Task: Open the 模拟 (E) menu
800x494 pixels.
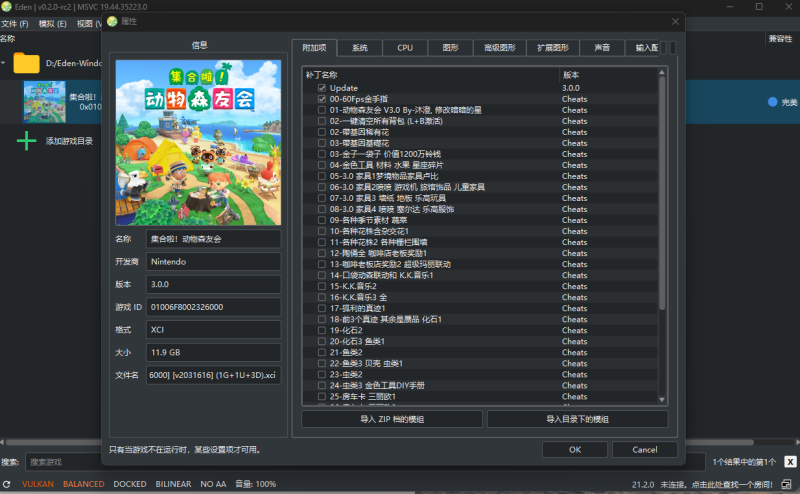Action: tap(53, 23)
